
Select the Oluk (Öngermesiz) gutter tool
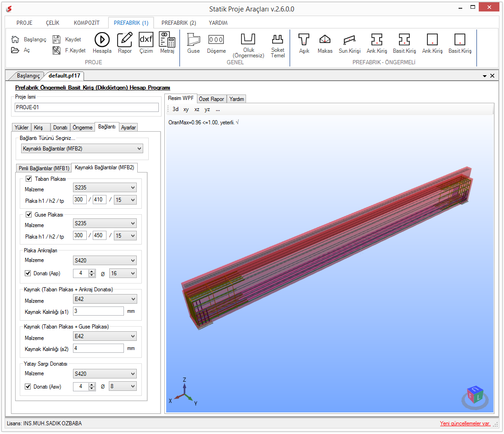(x=248, y=39)
